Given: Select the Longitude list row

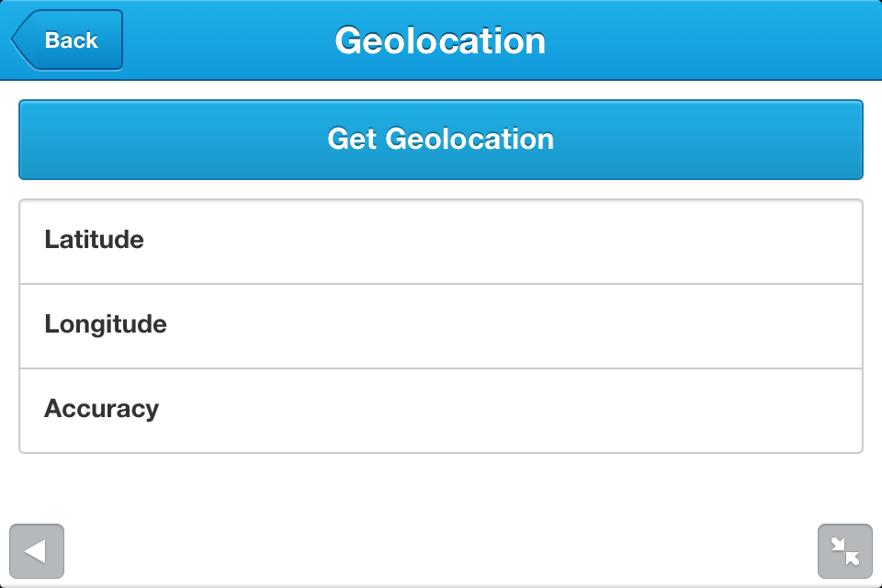Looking at the screenshot, I should [x=441, y=326].
